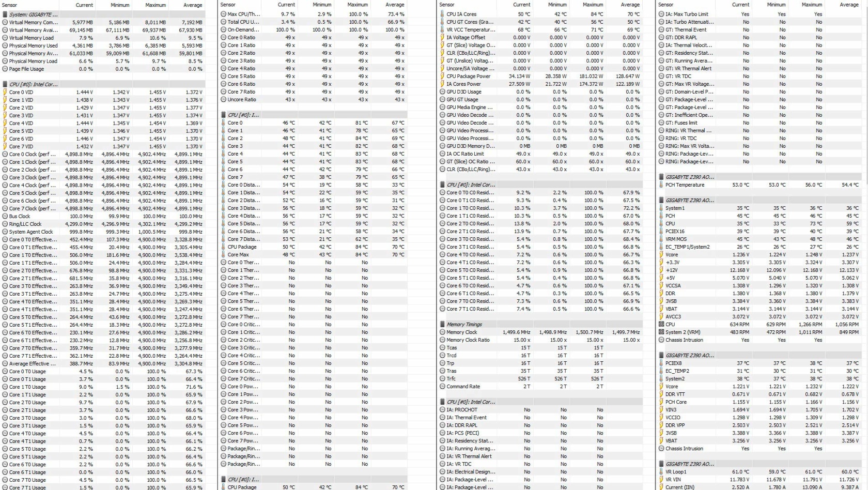
Task: Click the Sensor column header above System: GIGABYTE
Action: pyautogui.click(x=10, y=5)
